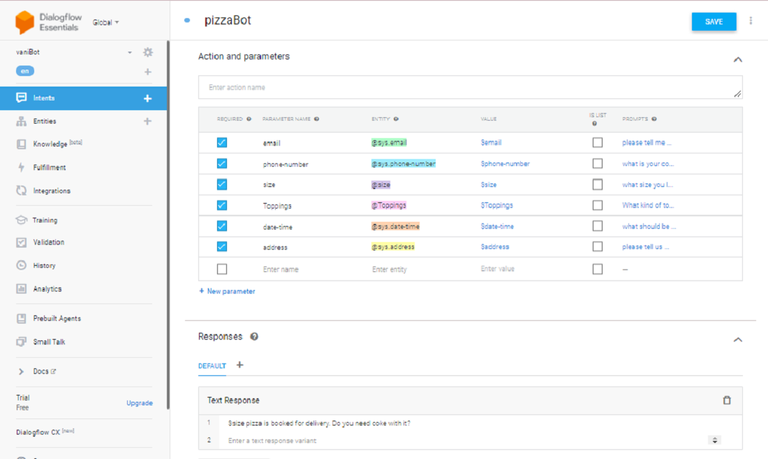Click Responses help question mark icon
768x459 pixels.
[254, 337]
